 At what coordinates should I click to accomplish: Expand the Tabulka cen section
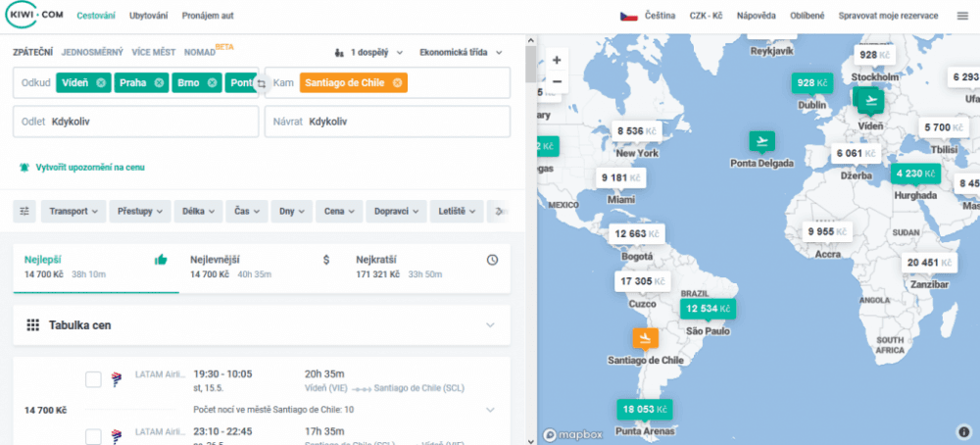(490, 325)
